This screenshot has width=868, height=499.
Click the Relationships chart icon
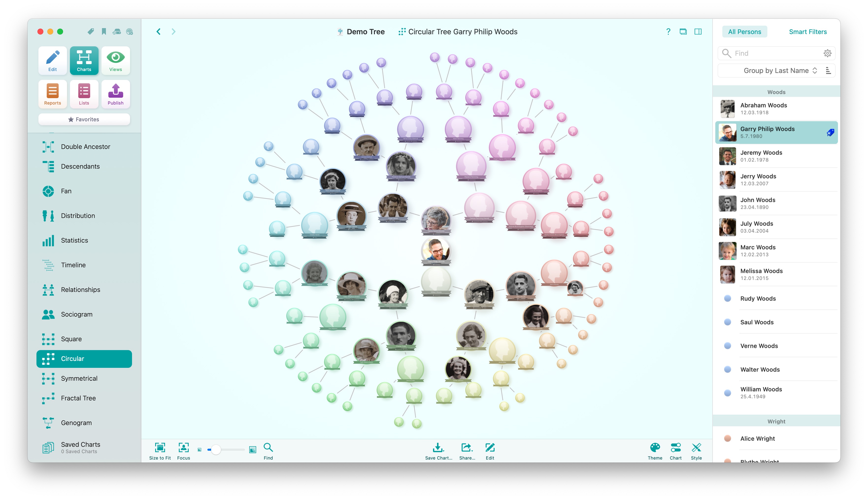pyautogui.click(x=48, y=289)
